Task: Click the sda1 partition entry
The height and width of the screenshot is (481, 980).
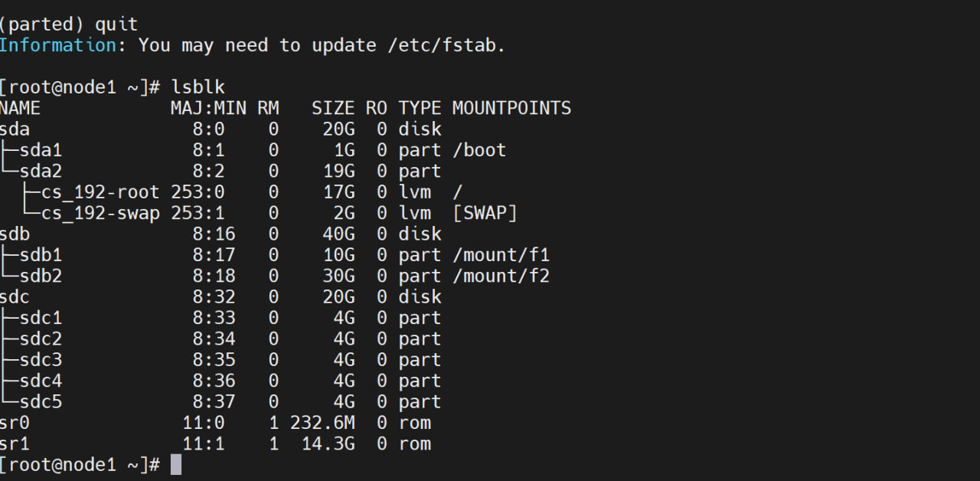Action: pos(41,150)
